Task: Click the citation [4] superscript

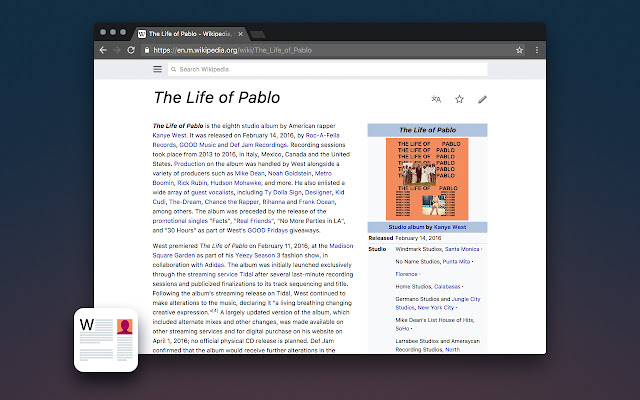Action: pyautogui.click(x=214, y=311)
